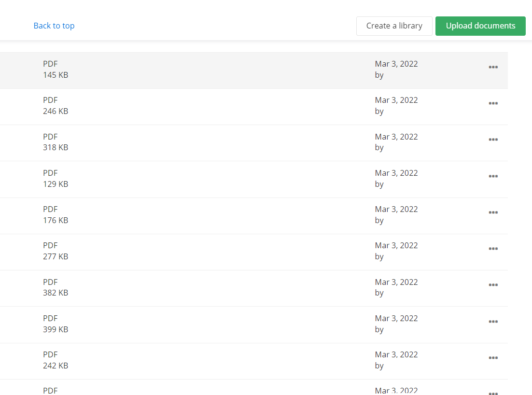532x395 pixels.
Task: Click the PDF type label above 242 KB
Action: click(x=50, y=355)
